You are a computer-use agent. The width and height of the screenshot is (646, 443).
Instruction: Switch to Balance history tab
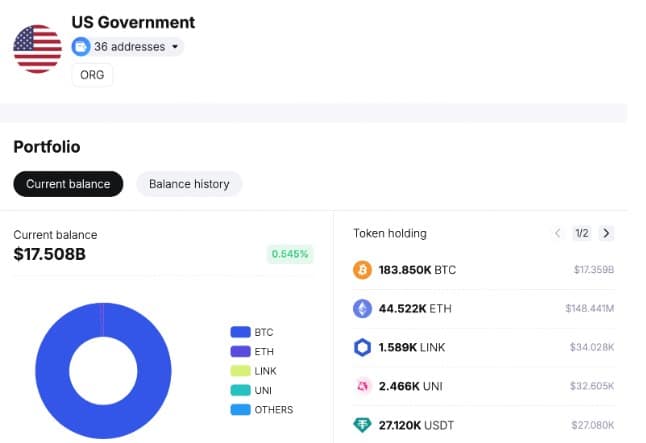(189, 184)
